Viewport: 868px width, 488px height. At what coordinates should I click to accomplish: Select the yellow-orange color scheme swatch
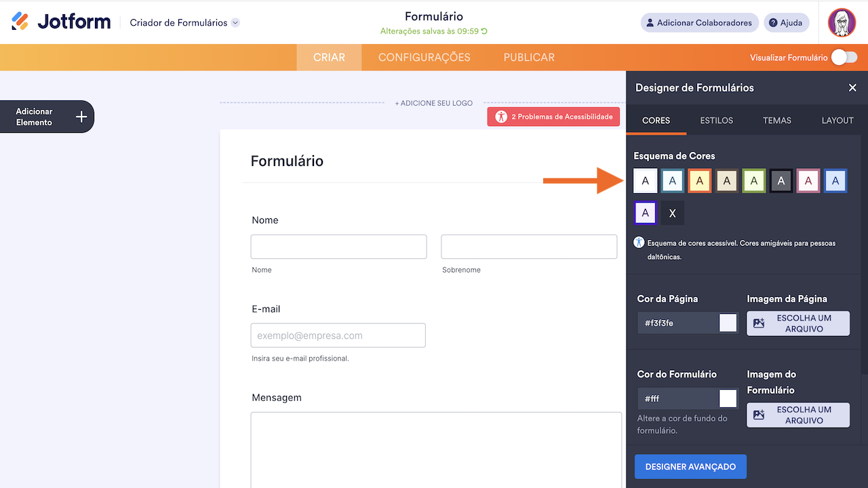tap(700, 181)
